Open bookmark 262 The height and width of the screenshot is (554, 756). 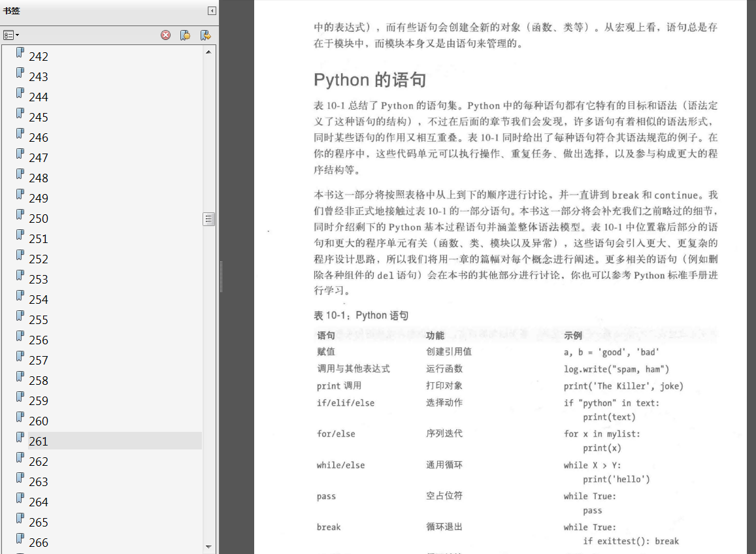38,462
